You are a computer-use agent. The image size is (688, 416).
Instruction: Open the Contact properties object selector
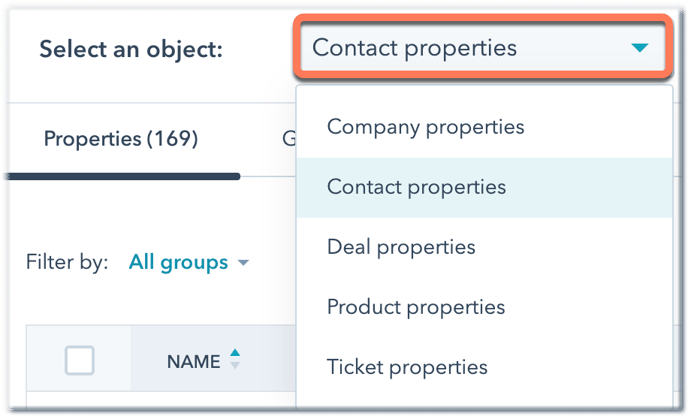pos(481,48)
